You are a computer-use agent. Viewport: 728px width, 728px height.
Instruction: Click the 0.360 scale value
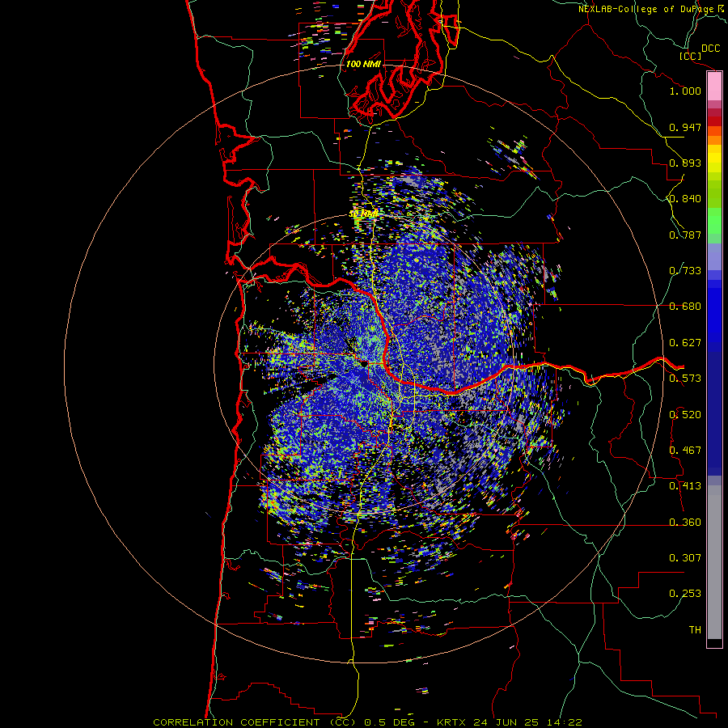coord(685,523)
